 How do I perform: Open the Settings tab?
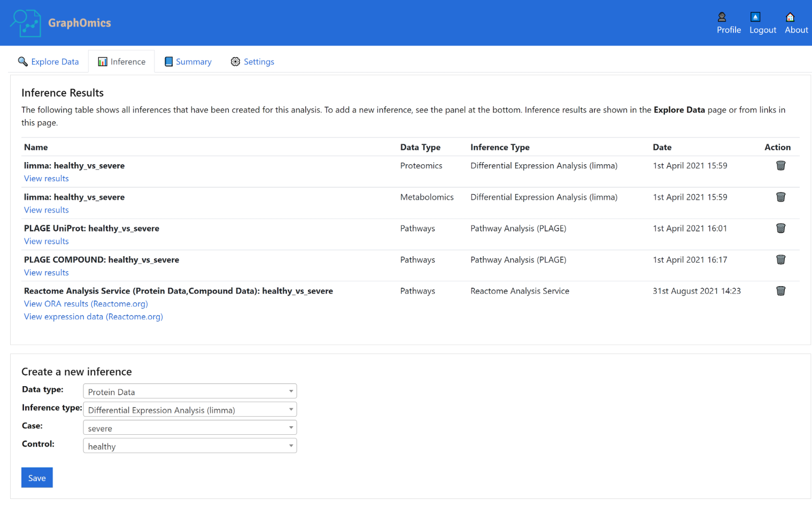[x=252, y=62]
